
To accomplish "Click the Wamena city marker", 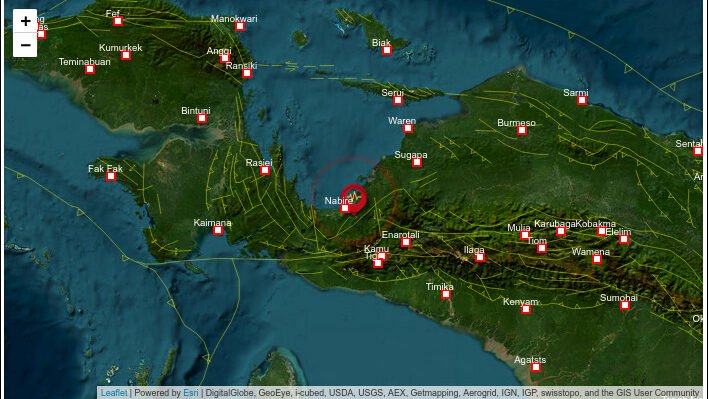I will click(x=597, y=259).
